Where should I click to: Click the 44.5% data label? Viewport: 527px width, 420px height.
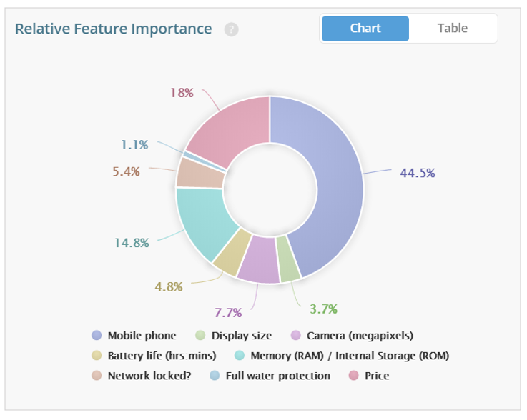[x=418, y=174]
